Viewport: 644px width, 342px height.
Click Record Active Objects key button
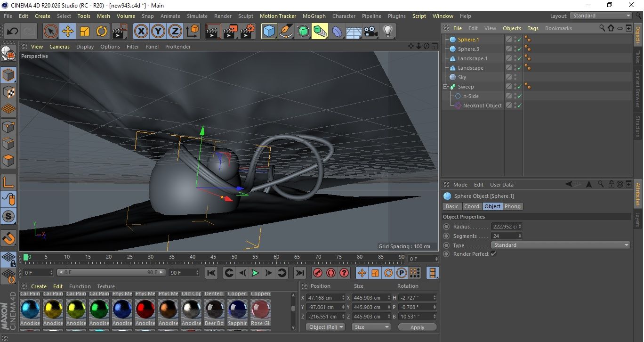[x=317, y=273]
